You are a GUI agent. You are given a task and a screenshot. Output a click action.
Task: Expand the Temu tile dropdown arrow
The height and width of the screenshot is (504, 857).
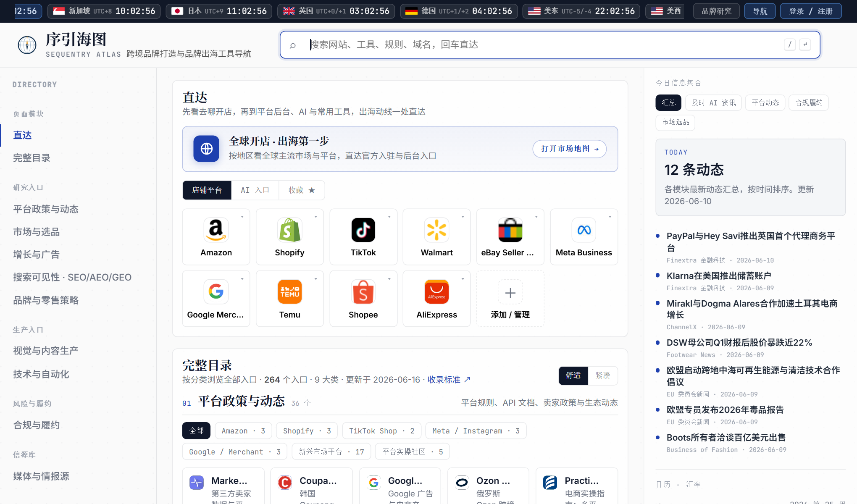(x=316, y=279)
